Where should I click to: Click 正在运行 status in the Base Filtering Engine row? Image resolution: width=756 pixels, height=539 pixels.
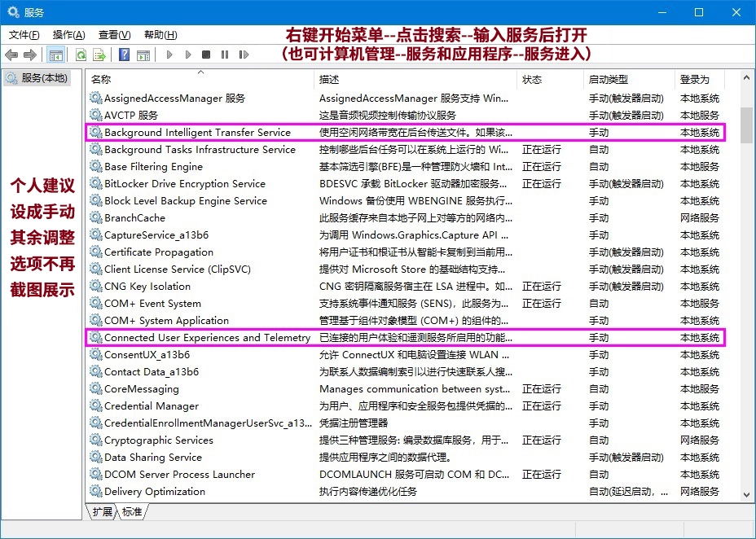tap(542, 167)
